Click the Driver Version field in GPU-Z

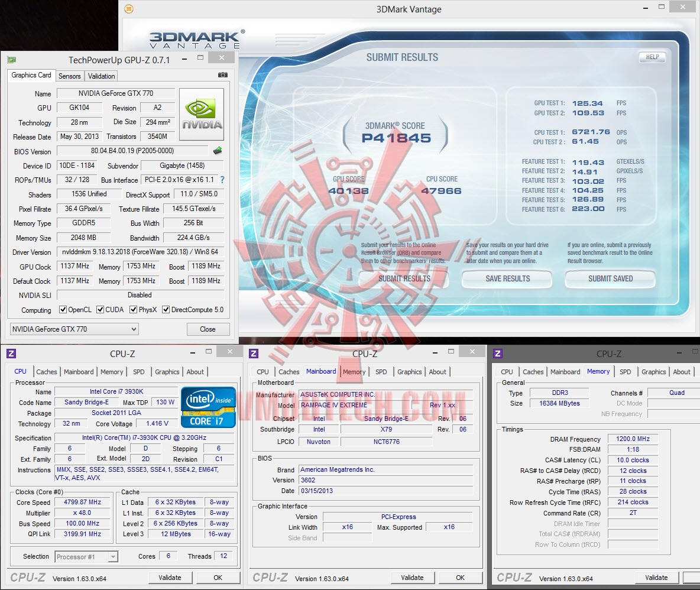[140, 252]
